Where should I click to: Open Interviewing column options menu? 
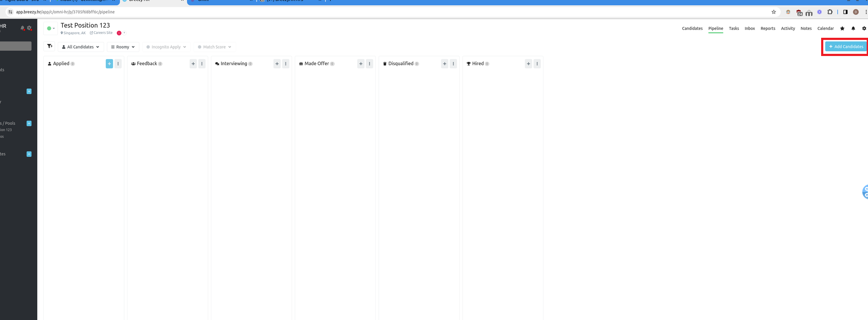(286, 64)
